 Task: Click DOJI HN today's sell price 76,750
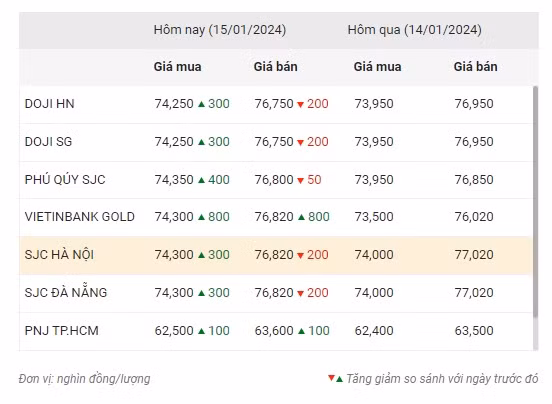coord(274,104)
